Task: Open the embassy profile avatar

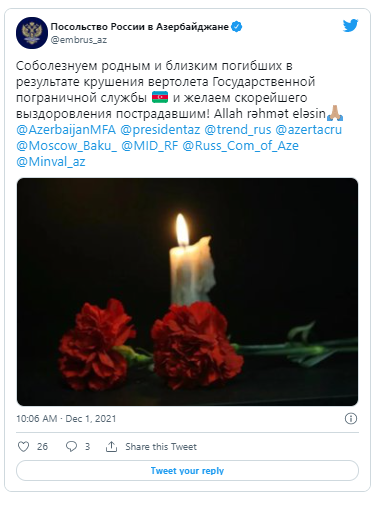Action: pyautogui.click(x=32, y=33)
